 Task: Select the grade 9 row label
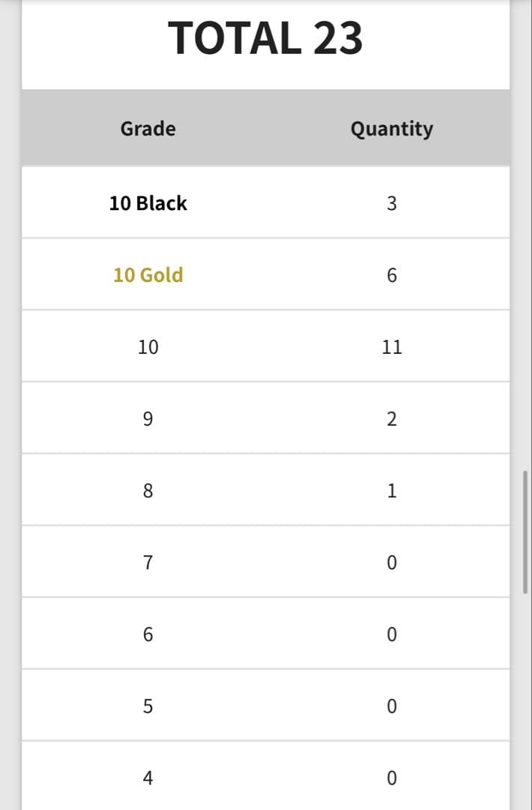[148, 418]
